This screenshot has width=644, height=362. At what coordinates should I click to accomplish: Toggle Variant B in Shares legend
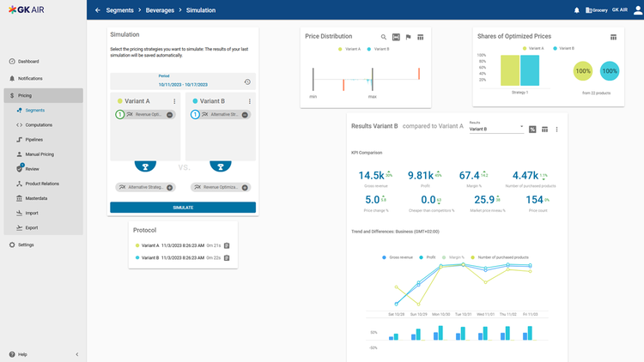[563, 48]
